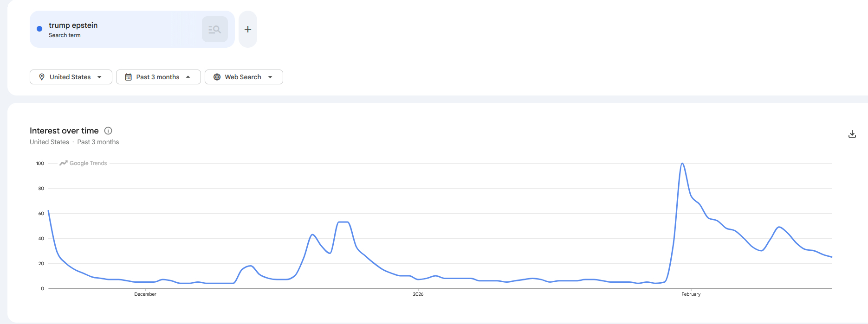Screen dimensions: 868x324
Task: Click the Web Search filter label
Action: [x=243, y=77]
